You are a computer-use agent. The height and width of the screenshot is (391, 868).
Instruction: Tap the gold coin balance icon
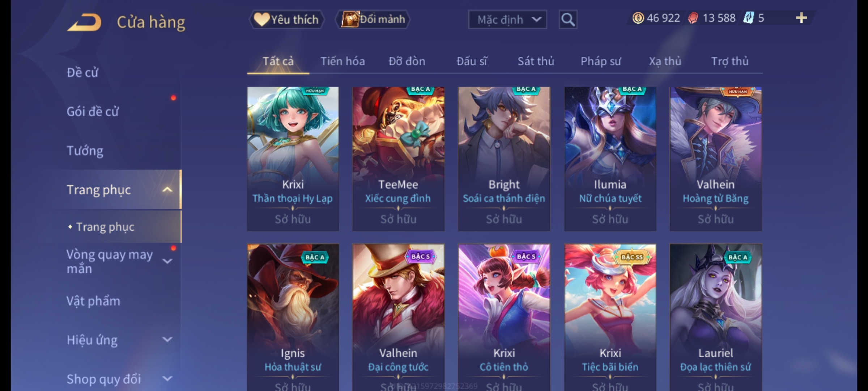point(638,18)
